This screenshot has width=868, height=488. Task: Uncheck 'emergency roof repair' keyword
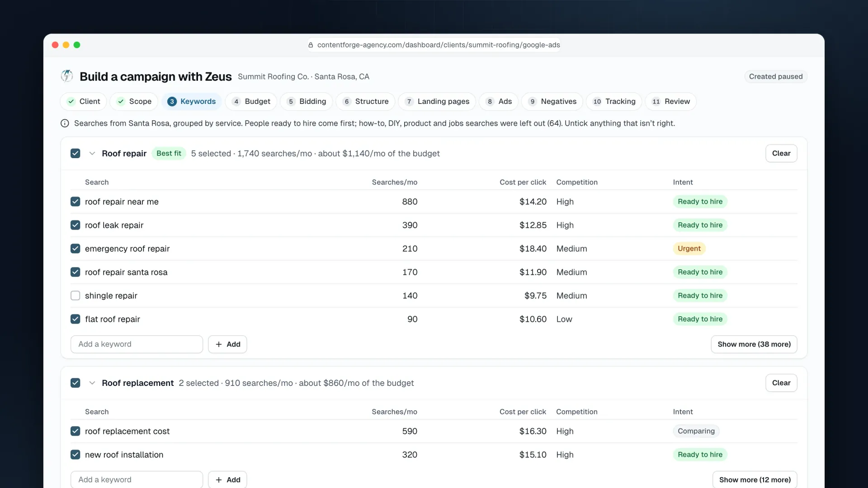tap(75, 249)
